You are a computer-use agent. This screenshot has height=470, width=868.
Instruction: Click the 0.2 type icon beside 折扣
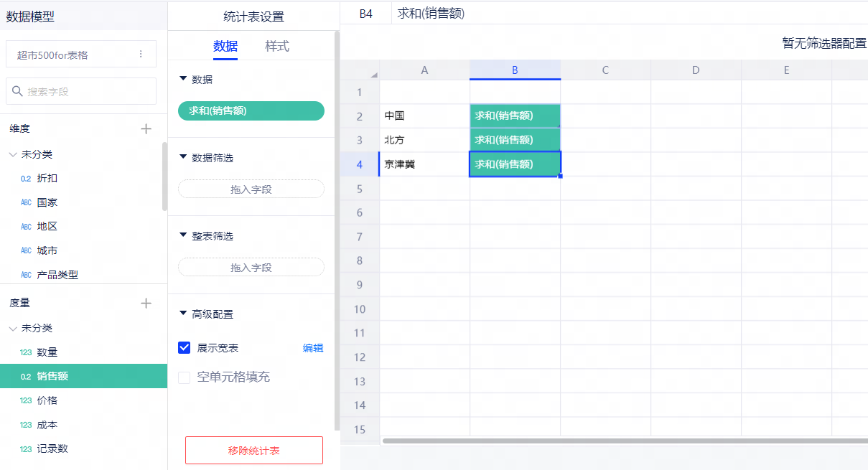pos(26,179)
